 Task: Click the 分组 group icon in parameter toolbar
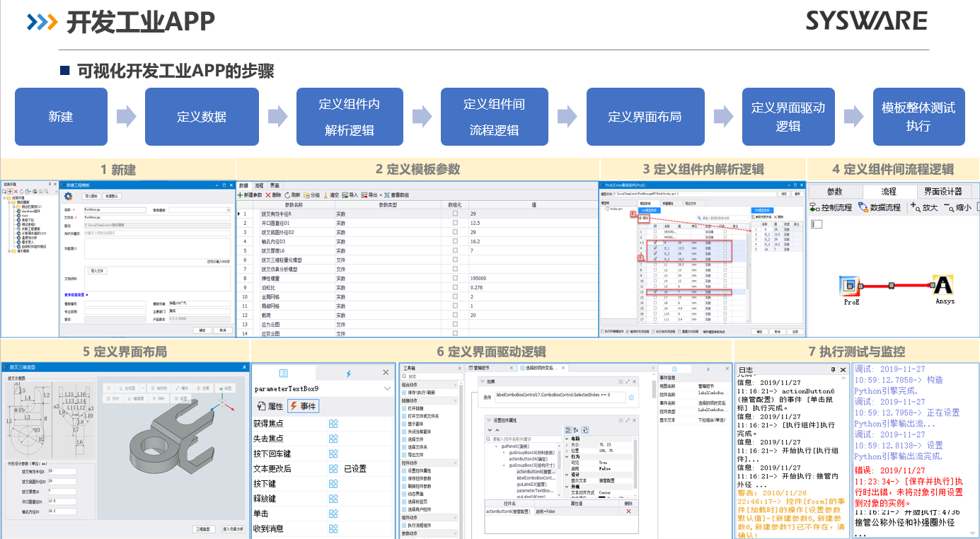coord(306,195)
